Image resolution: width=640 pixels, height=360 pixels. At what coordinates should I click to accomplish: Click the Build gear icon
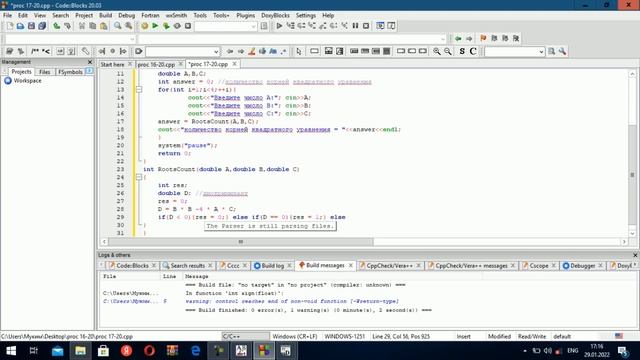pos(144,26)
